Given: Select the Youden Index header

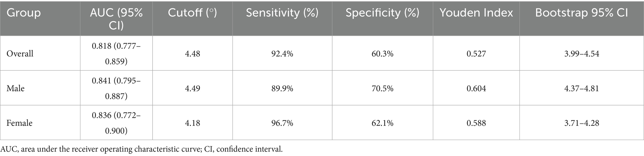Looking at the screenshot, I should pyautogui.click(x=476, y=13).
